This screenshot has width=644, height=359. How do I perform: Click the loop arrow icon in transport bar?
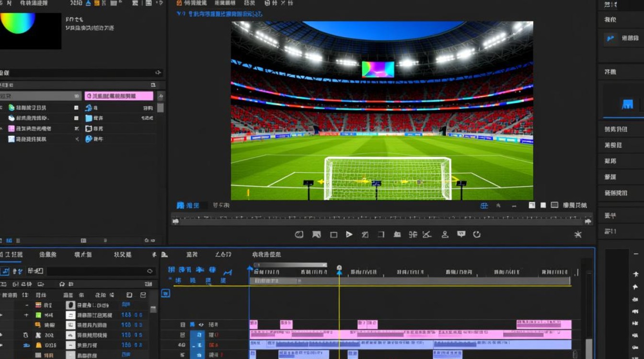[477, 235]
